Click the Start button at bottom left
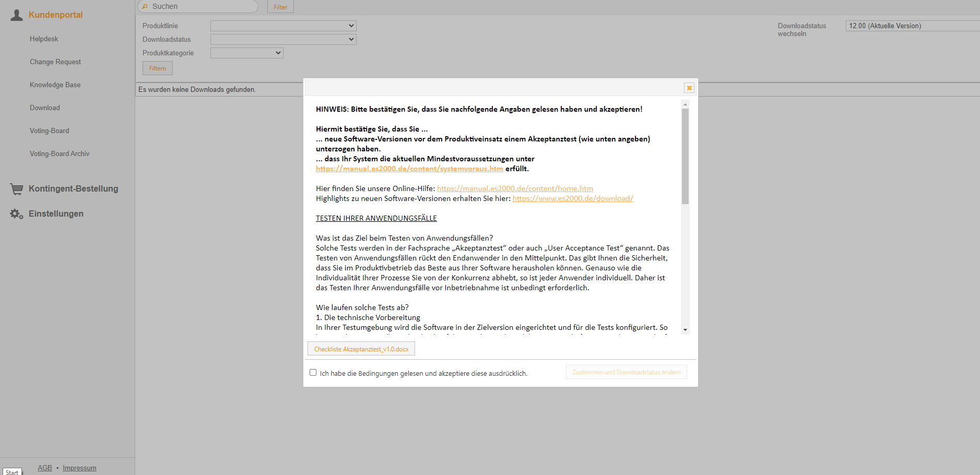Screen dimensions: 980x475 (12, 472)
